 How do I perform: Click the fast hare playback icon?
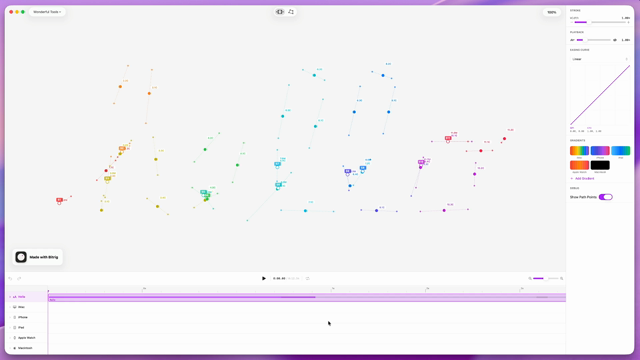615,40
